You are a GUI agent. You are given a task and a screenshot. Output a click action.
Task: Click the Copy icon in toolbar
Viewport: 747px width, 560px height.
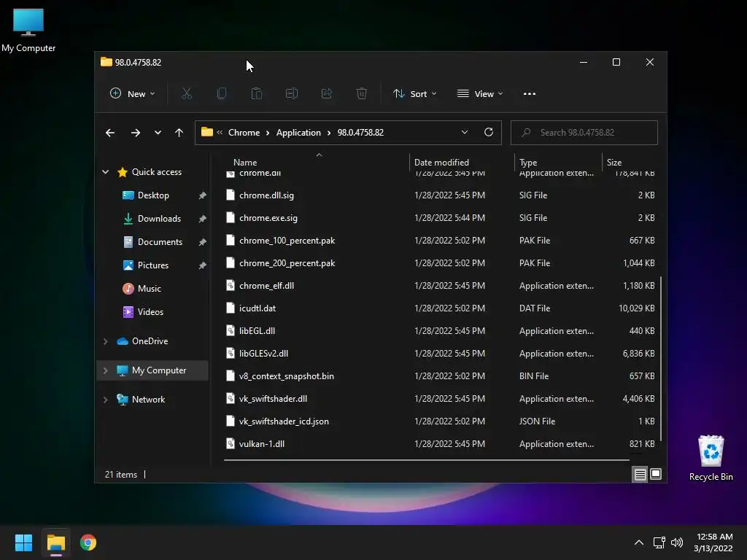pos(222,94)
